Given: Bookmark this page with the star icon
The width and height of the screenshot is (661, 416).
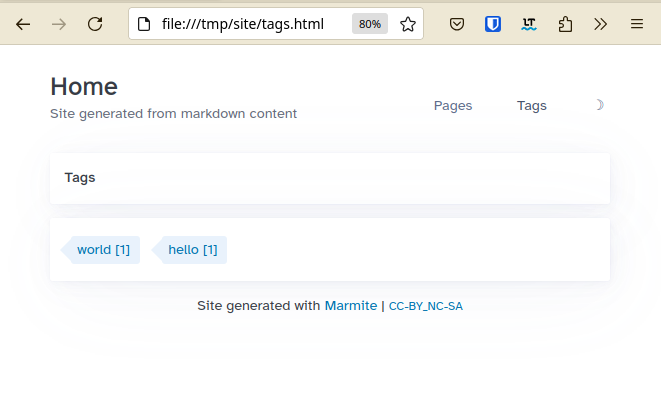Looking at the screenshot, I should pyautogui.click(x=408, y=24).
